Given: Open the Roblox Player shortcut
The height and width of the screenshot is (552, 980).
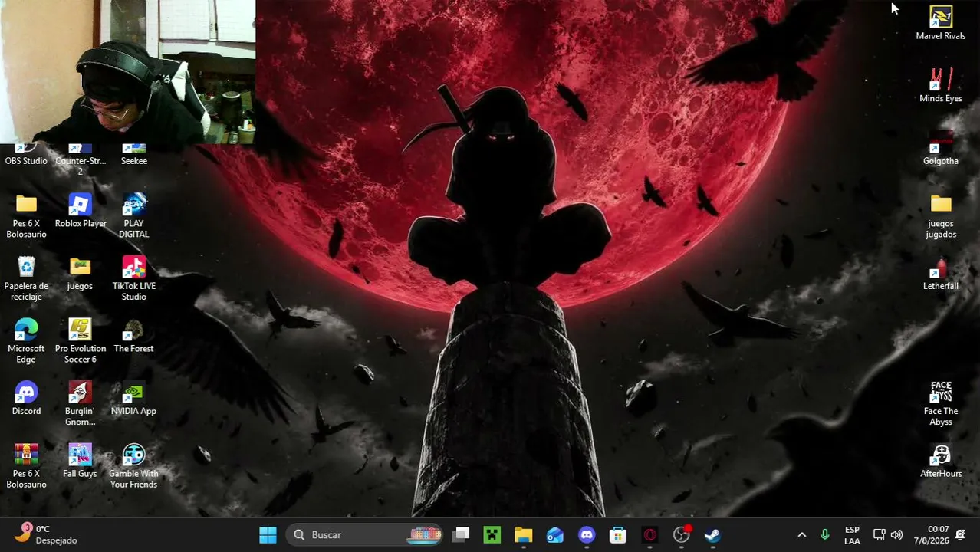Looking at the screenshot, I should [x=81, y=211].
